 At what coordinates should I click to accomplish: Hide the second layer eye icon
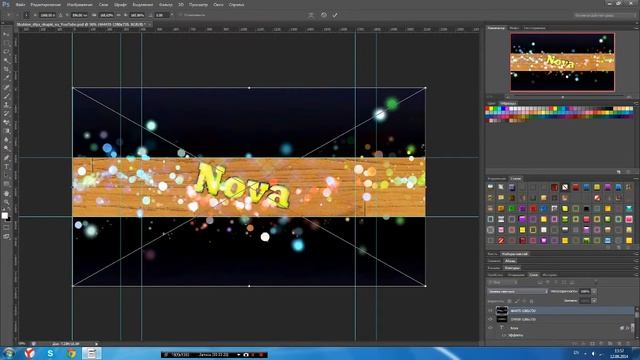pos(491,319)
